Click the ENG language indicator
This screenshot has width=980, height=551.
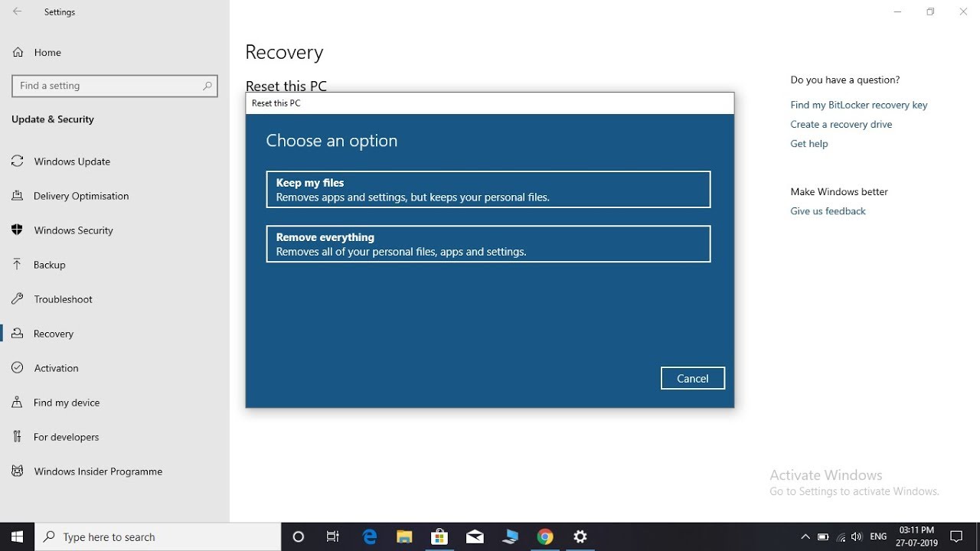coord(878,536)
